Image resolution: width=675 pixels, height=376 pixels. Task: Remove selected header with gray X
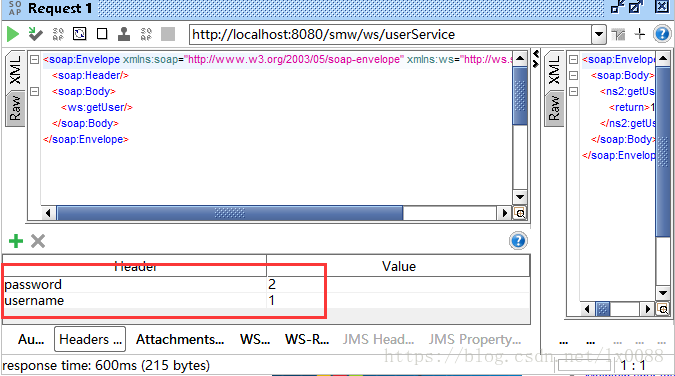(x=38, y=241)
